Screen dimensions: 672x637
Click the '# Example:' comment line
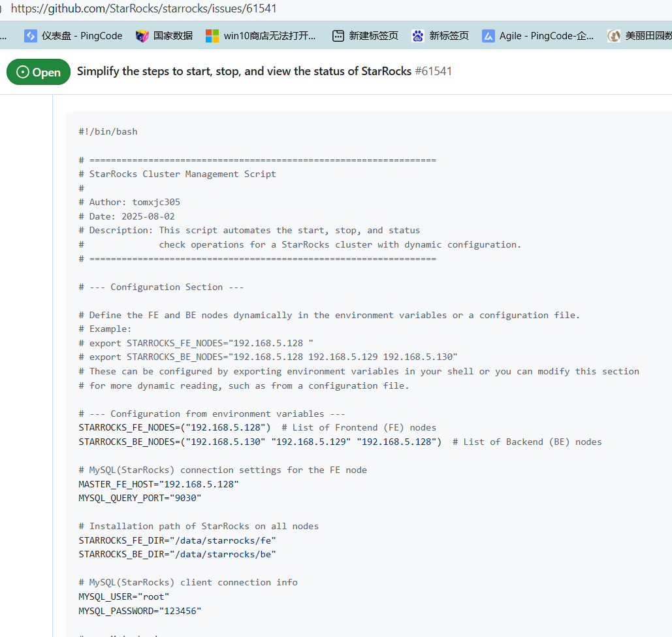(x=105, y=329)
